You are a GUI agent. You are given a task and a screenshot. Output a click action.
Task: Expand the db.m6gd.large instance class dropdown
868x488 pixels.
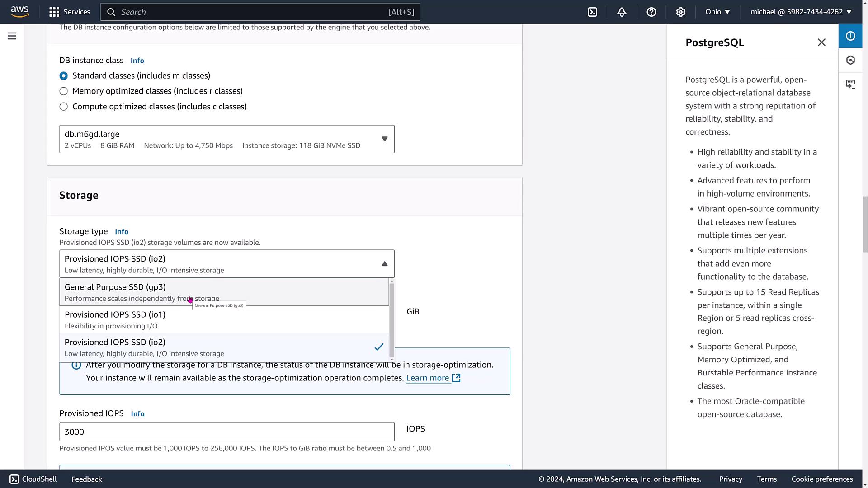[x=226, y=139]
